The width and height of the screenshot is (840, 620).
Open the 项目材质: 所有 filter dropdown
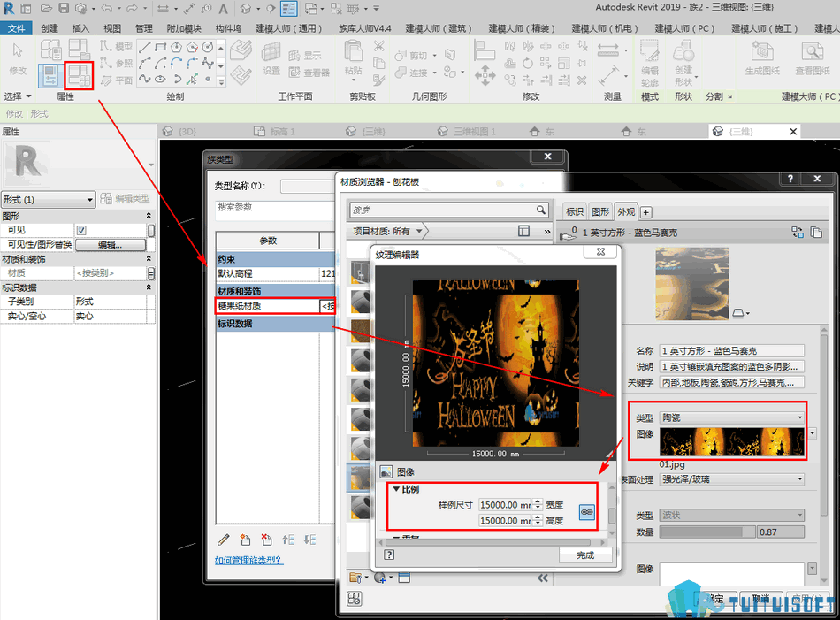[x=387, y=231]
